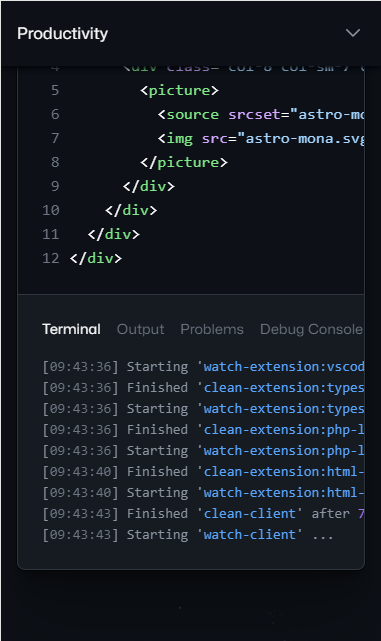Click the closing picture tag
The height and width of the screenshot is (641, 381).
pos(184,162)
